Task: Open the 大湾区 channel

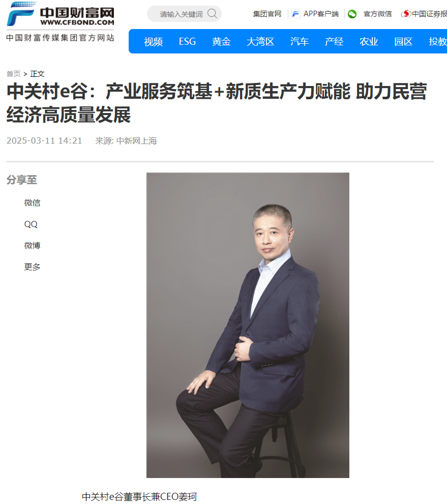Action: point(260,41)
